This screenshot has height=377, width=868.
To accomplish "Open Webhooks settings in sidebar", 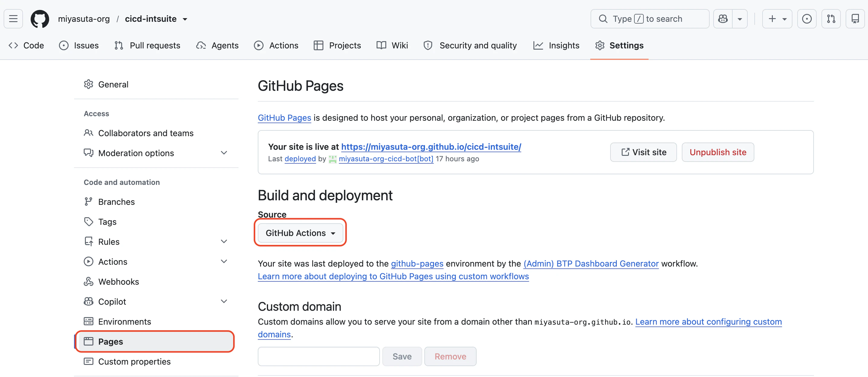I will (x=156, y=282).
